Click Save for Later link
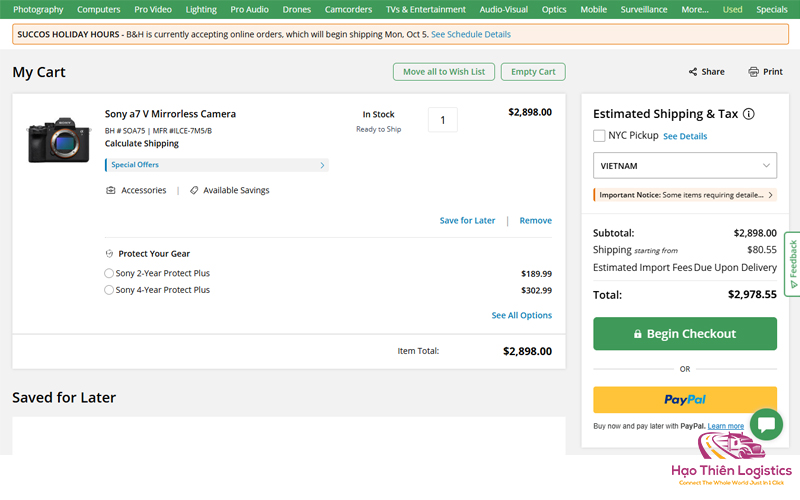Image resolution: width=800 pixels, height=500 pixels. click(467, 220)
